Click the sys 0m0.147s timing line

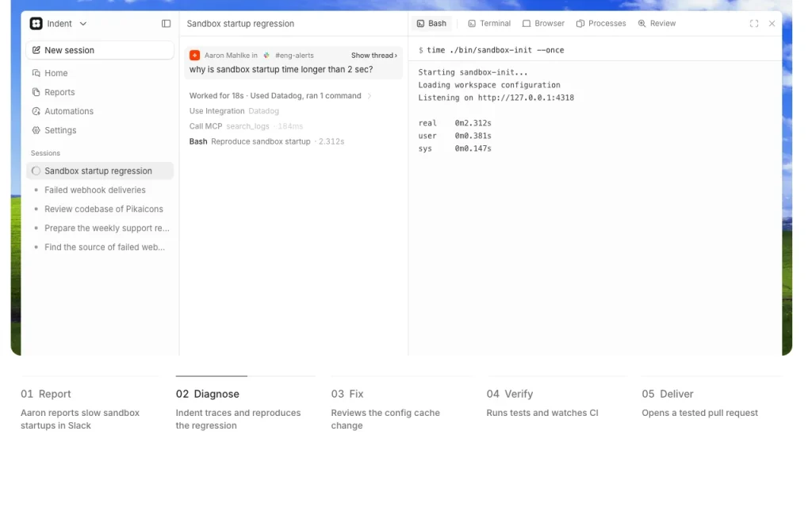tap(454, 148)
